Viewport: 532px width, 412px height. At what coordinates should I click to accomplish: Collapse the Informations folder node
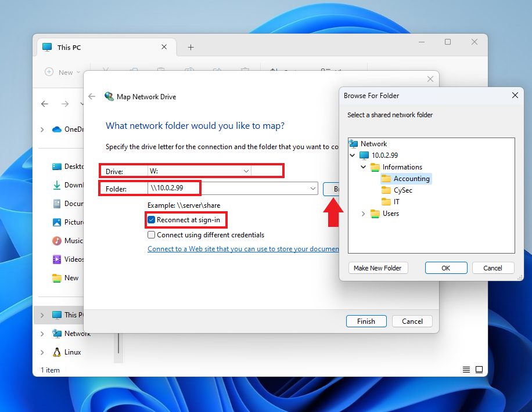(364, 167)
